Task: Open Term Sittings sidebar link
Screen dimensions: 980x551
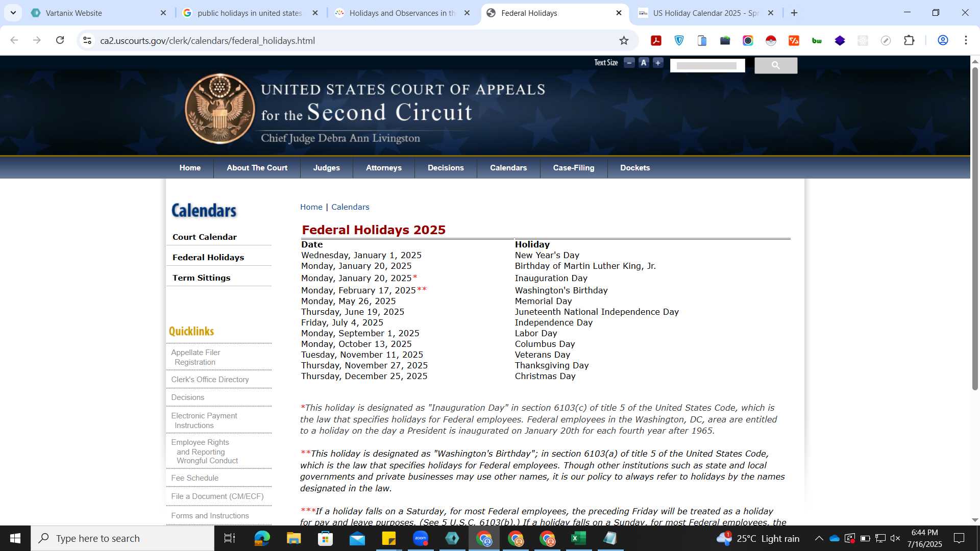Action: point(202,278)
